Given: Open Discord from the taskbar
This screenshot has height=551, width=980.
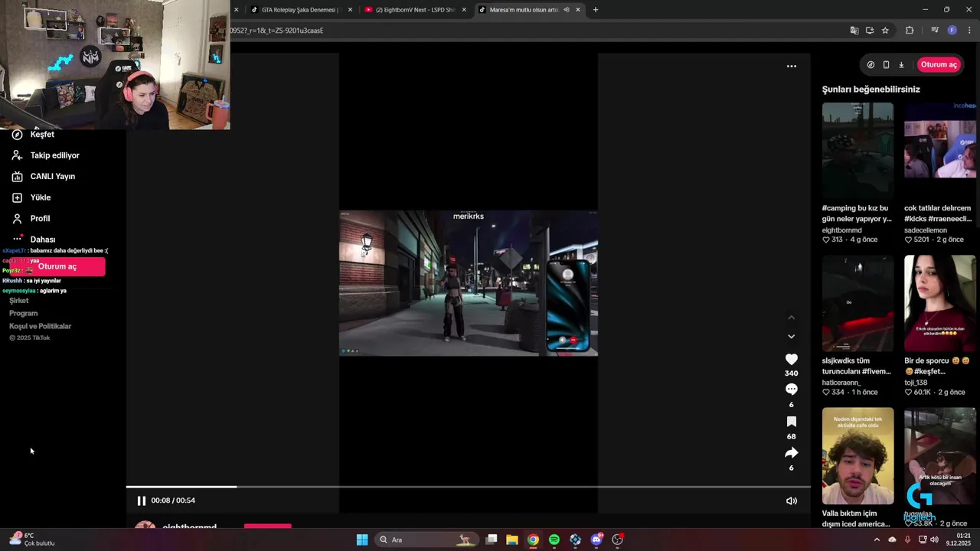Looking at the screenshot, I should click(x=596, y=540).
